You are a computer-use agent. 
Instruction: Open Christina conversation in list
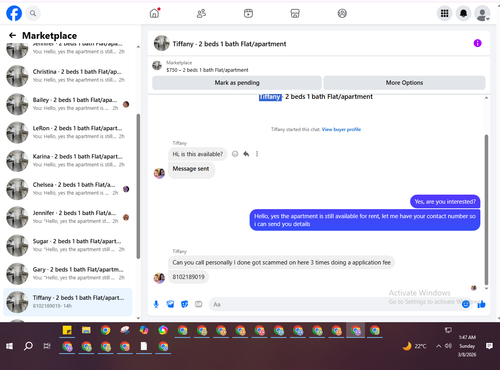(68, 76)
